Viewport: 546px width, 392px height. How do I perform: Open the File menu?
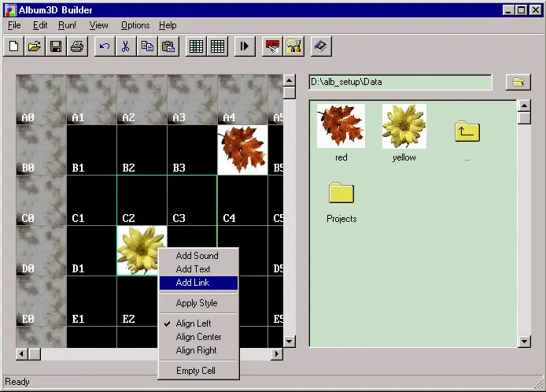click(x=14, y=25)
